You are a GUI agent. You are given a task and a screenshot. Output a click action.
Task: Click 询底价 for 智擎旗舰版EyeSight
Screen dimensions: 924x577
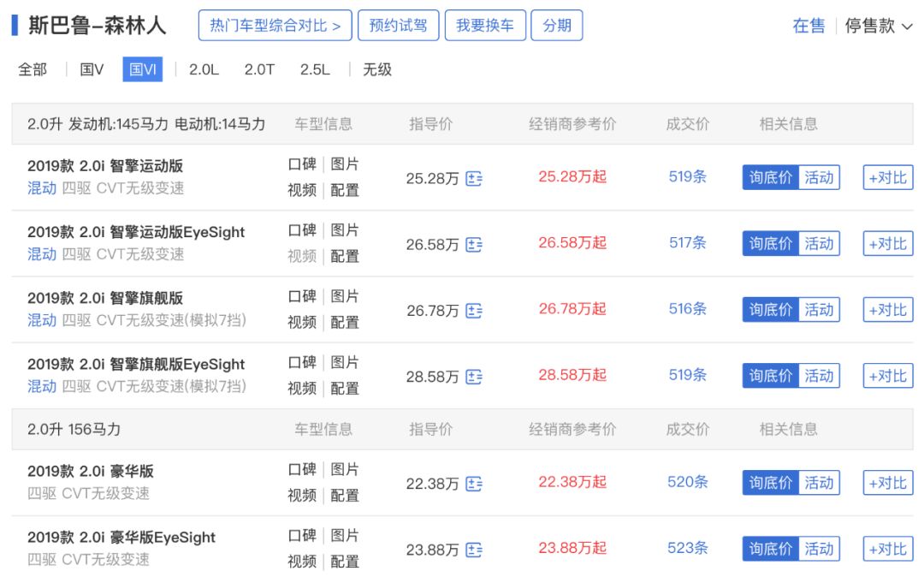[x=770, y=376]
